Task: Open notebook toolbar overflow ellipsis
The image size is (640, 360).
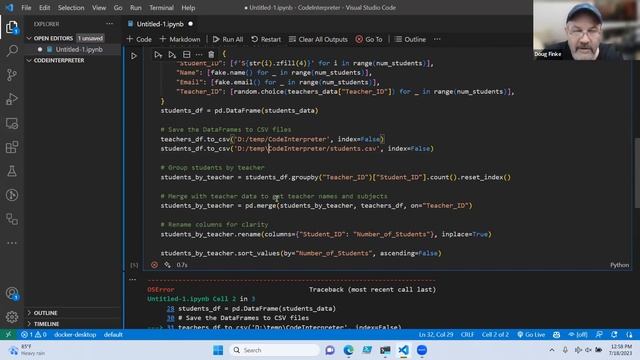Action: pos(437,39)
